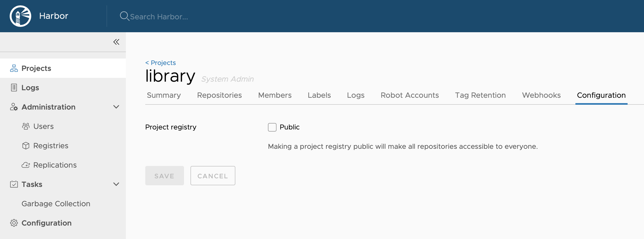
Task: Select the Users icon in the sidebar
Action: [x=26, y=126]
